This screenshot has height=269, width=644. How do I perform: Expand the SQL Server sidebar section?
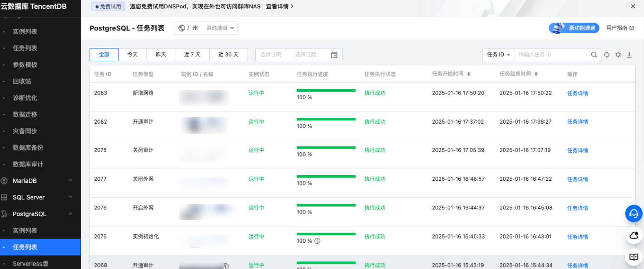pos(70,197)
